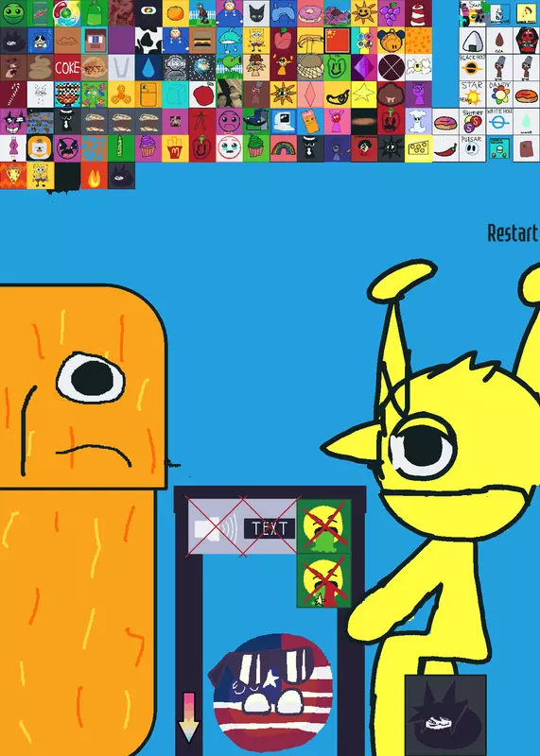Click the Restart button

pyautogui.click(x=512, y=232)
